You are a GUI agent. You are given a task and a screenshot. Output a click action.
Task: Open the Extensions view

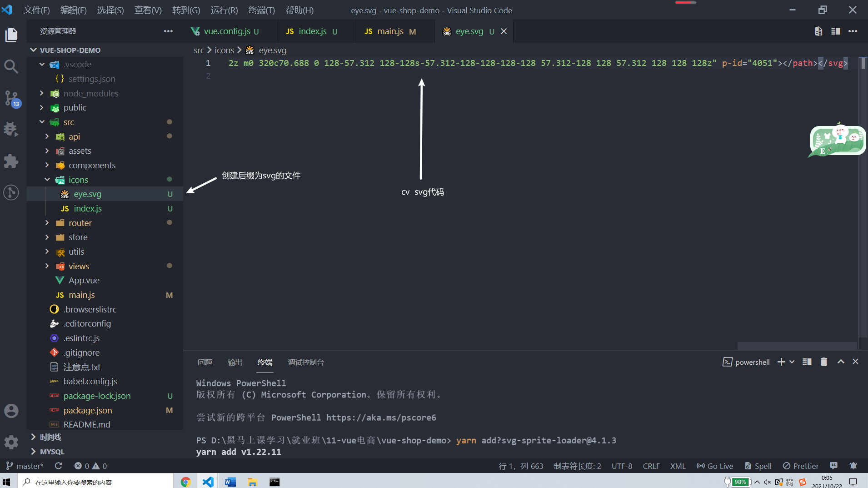[11, 161]
